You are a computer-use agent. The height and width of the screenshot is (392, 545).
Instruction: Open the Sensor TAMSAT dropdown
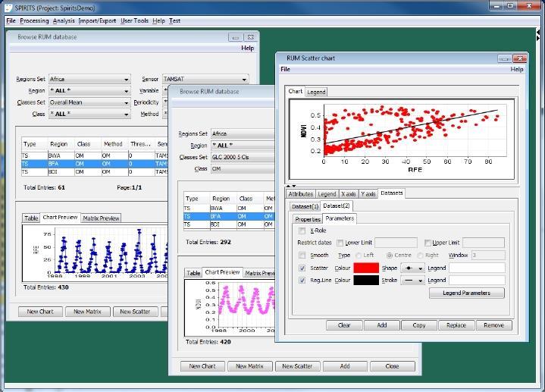pyautogui.click(x=205, y=80)
